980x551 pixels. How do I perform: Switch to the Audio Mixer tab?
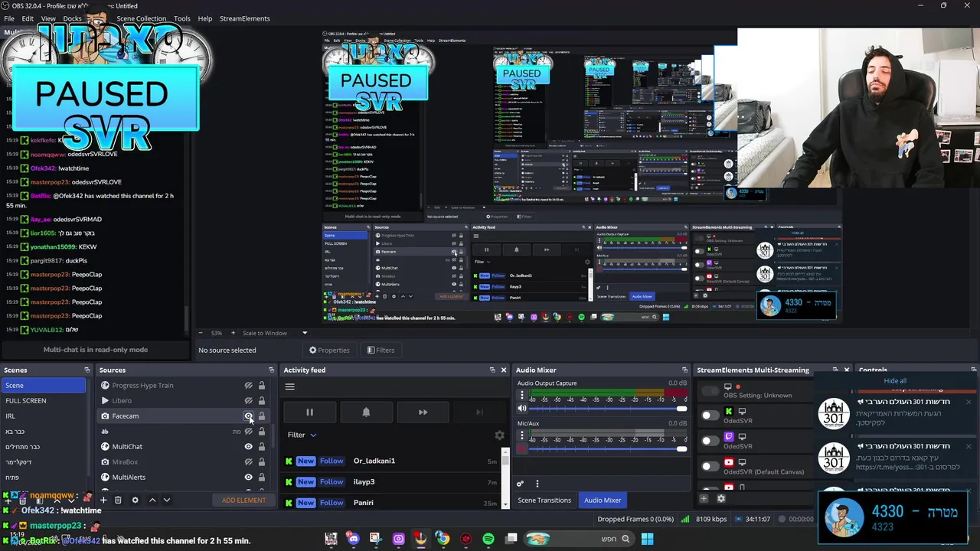(x=603, y=500)
